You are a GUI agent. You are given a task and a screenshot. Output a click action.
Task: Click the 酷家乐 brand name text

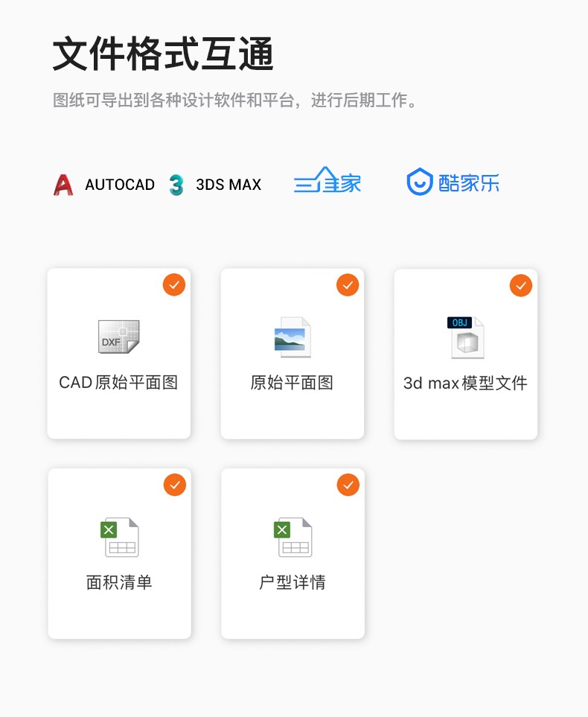pyautogui.click(x=469, y=182)
